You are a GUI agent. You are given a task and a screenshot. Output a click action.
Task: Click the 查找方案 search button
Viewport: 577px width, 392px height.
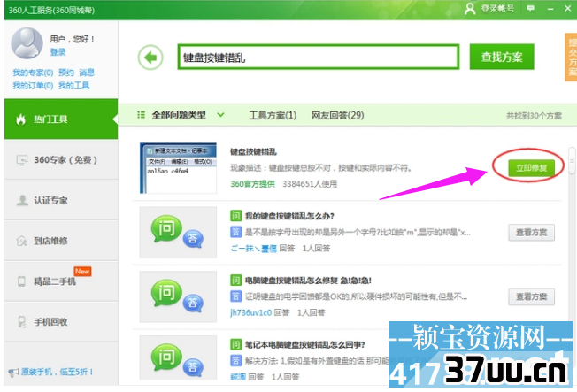[x=502, y=57]
